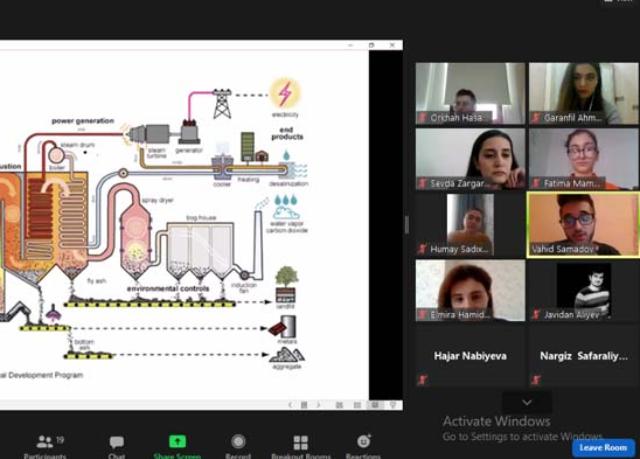Click muted mic icon on Javidan Aliyev tile
This screenshot has width=640, height=459.
[536, 315]
